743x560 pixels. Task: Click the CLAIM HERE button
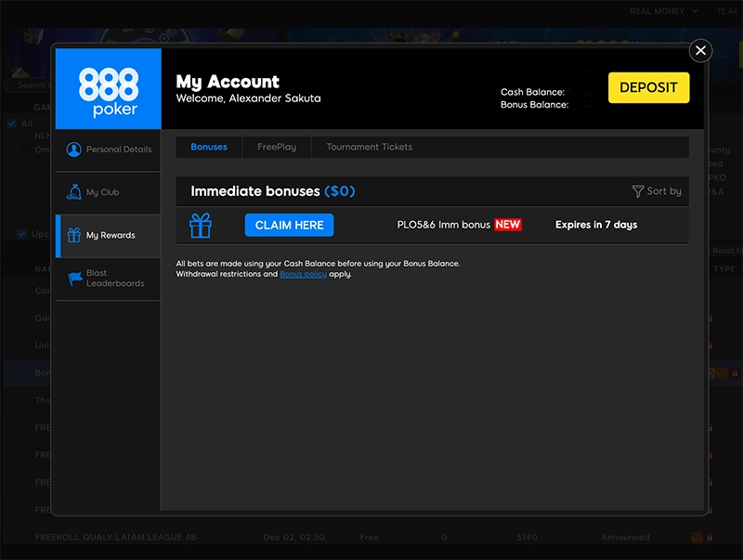point(289,225)
